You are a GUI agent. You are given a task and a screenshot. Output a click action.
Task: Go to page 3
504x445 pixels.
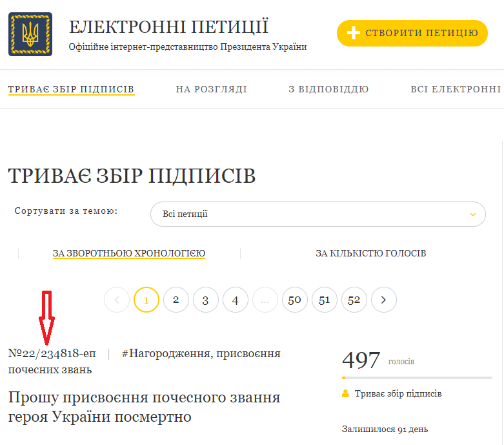click(206, 300)
